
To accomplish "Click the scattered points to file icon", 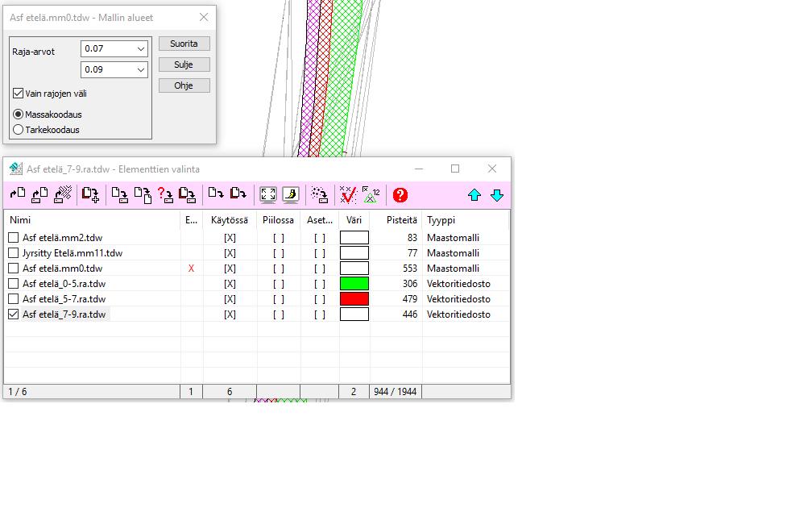I will click(x=319, y=195).
